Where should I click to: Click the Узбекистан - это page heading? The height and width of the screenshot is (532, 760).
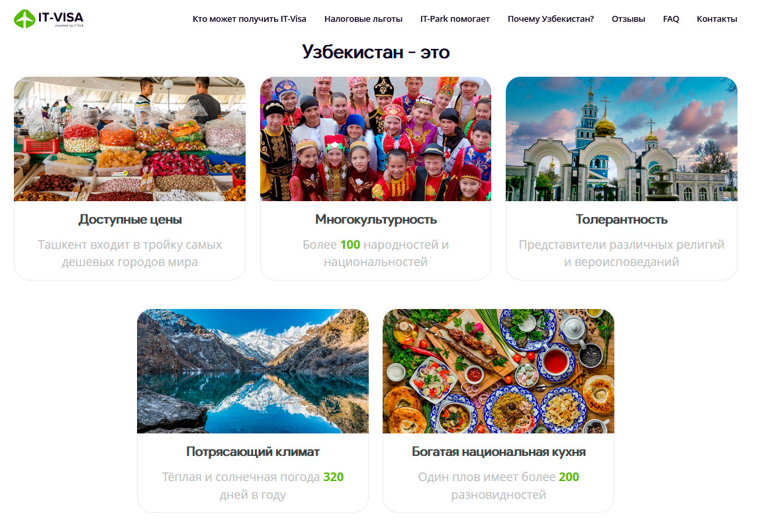coord(375,52)
